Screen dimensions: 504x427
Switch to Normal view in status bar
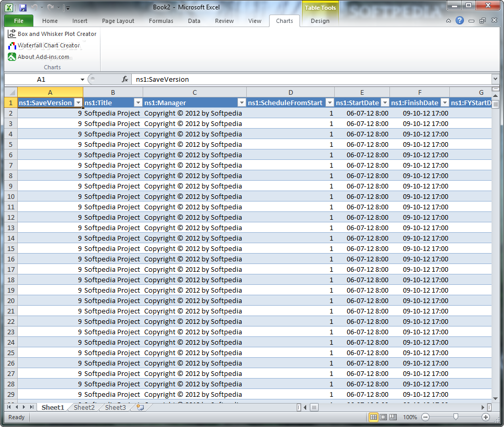pyautogui.click(x=373, y=417)
